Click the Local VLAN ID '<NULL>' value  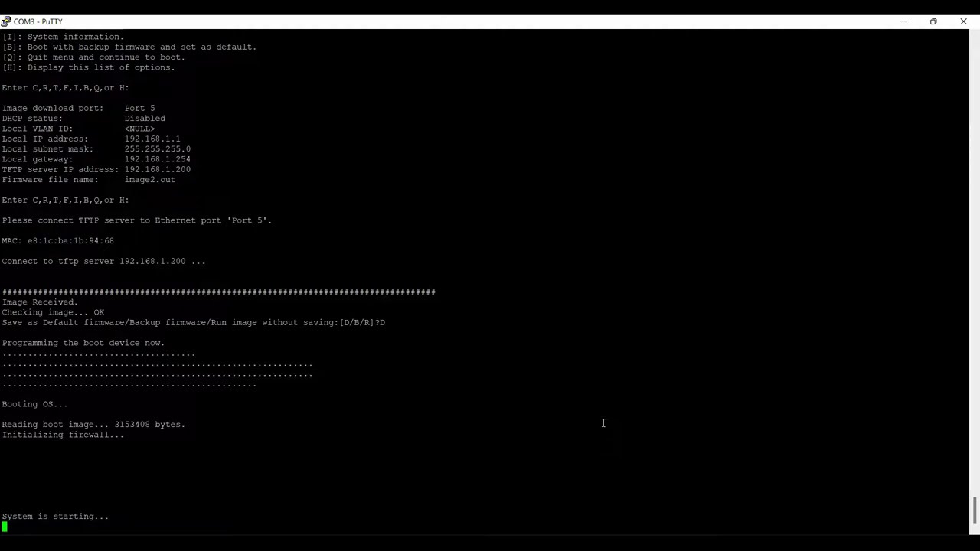pos(140,129)
